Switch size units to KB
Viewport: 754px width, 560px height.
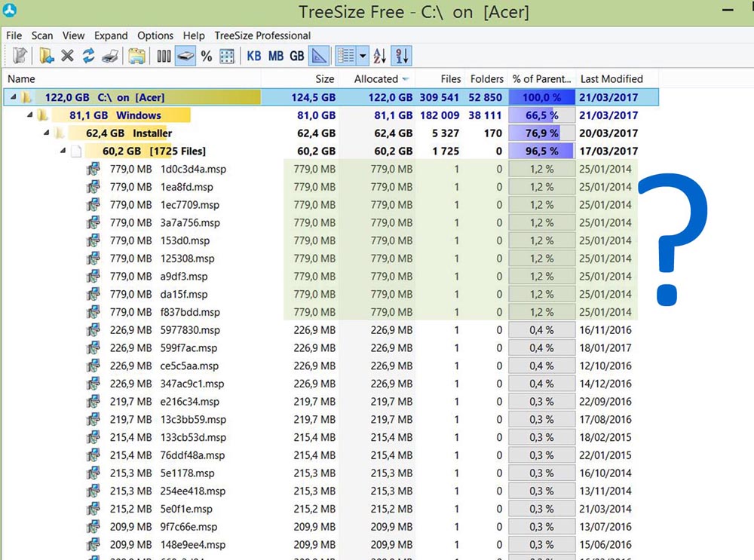[x=254, y=57]
